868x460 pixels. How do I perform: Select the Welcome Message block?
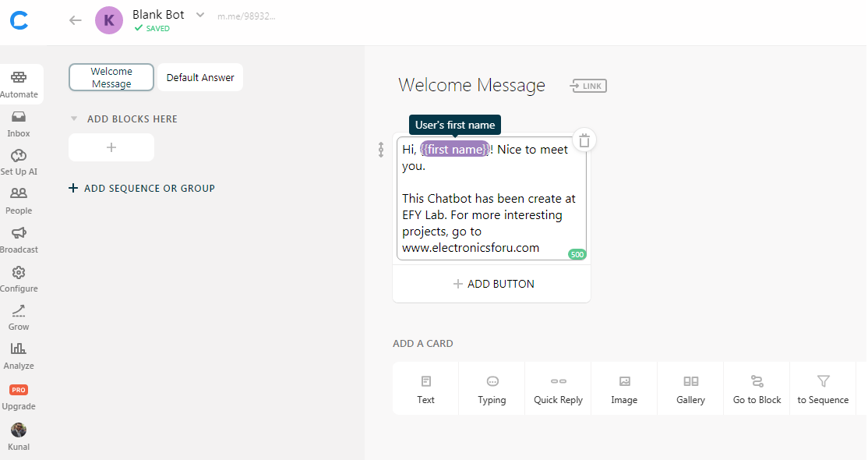111,77
